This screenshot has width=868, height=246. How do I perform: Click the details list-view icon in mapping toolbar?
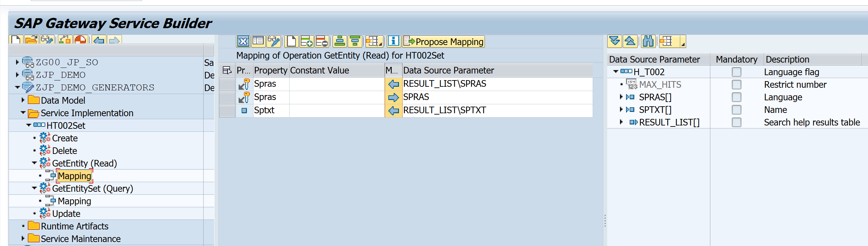pos(258,41)
